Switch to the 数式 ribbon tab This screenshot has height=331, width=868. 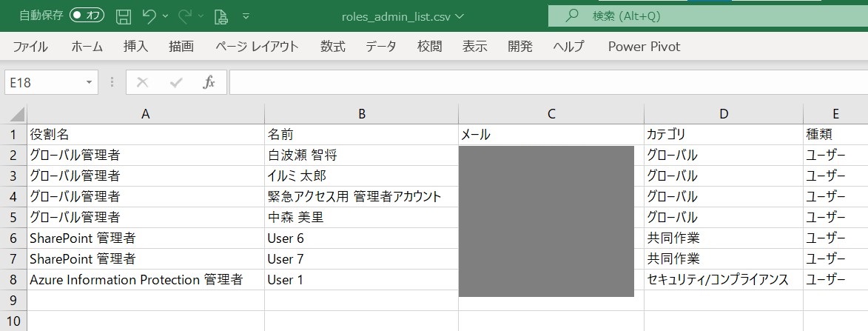333,47
